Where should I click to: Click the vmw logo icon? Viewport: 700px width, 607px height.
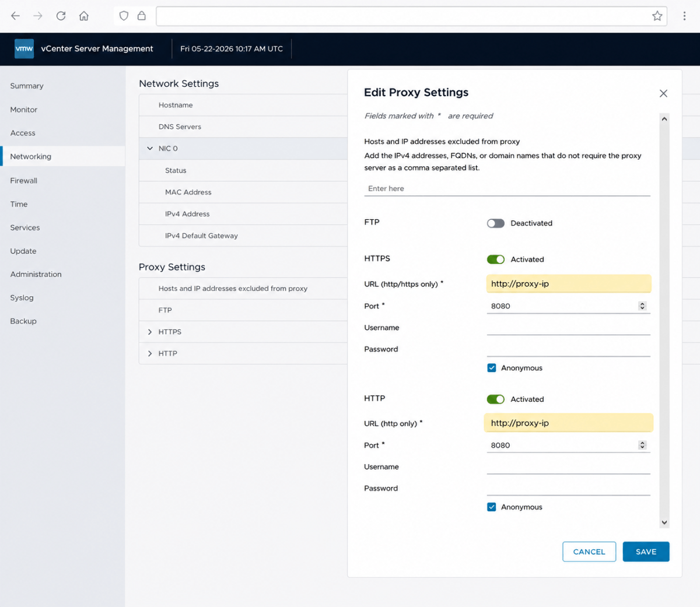(x=24, y=48)
